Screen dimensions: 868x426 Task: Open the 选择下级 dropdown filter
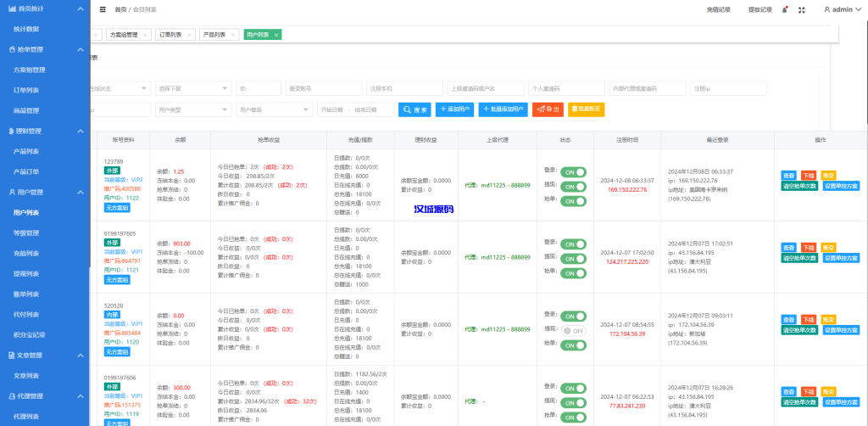[193, 88]
